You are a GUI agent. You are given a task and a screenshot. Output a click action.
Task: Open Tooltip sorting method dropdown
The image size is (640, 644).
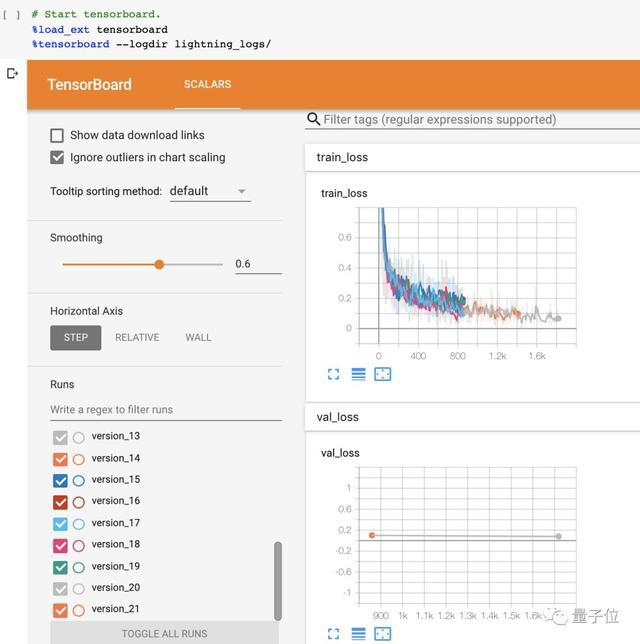pos(209,191)
